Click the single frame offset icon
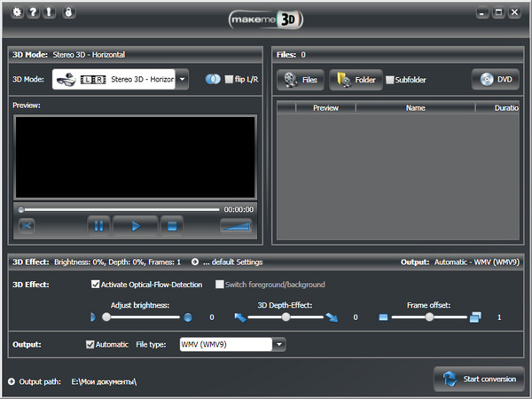The image size is (532, 399). (x=383, y=317)
